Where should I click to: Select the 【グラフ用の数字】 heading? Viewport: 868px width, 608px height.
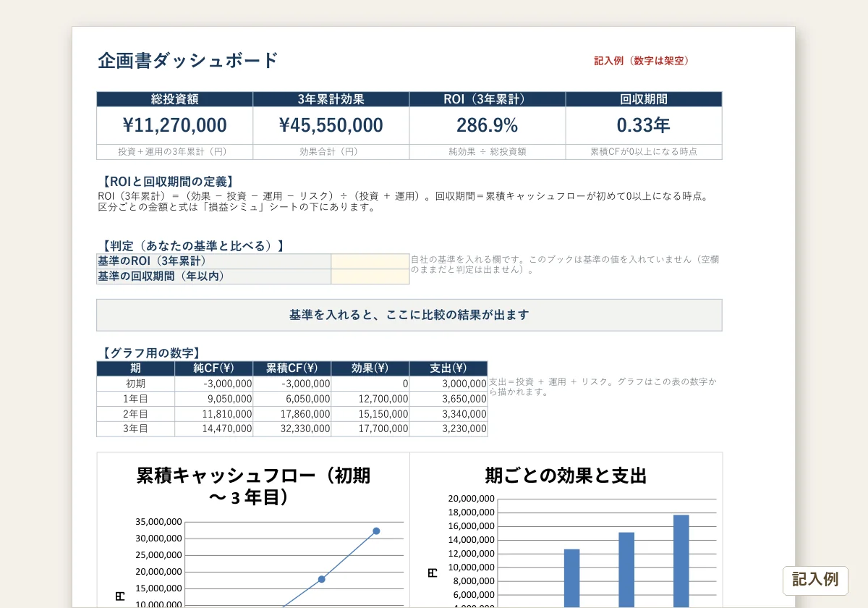150,353
